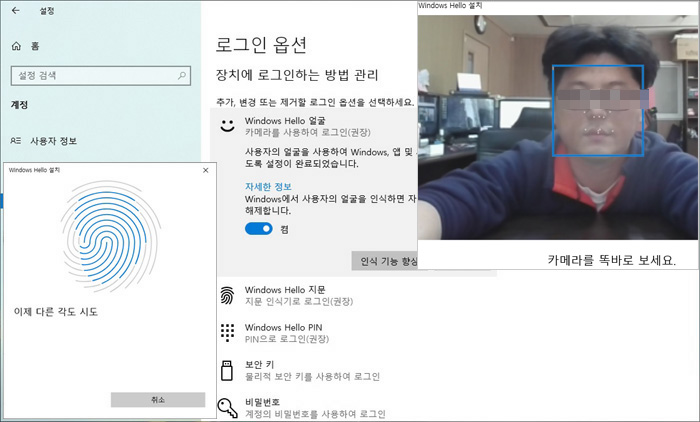700x422 pixels.
Task: Click the 로그인 옵션 page title
Action: pyautogui.click(x=261, y=45)
